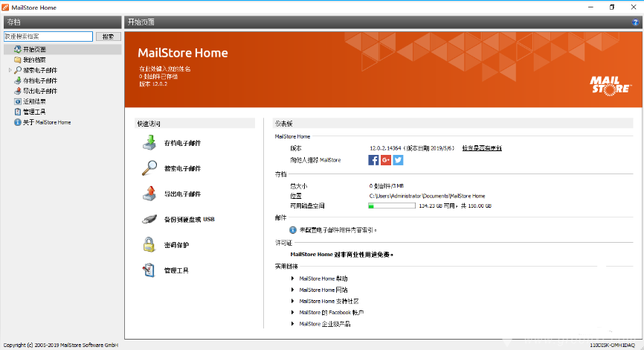
Task: Click the 开始页面 home icon in sidebar
Action: 17,49
